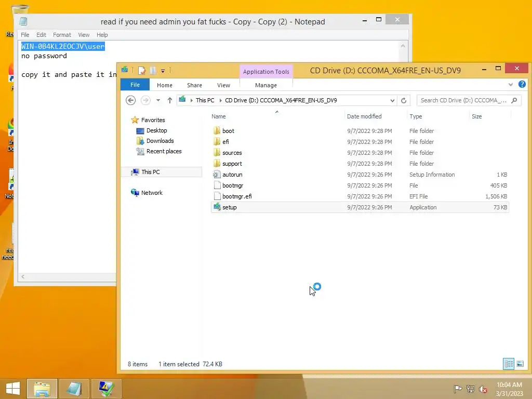Select the support folder icon
This screenshot has width=532, height=399.
click(217, 164)
